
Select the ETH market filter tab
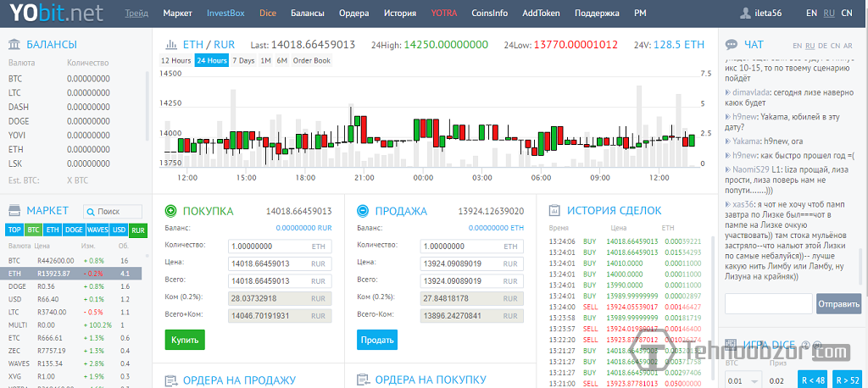tap(53, 230)
